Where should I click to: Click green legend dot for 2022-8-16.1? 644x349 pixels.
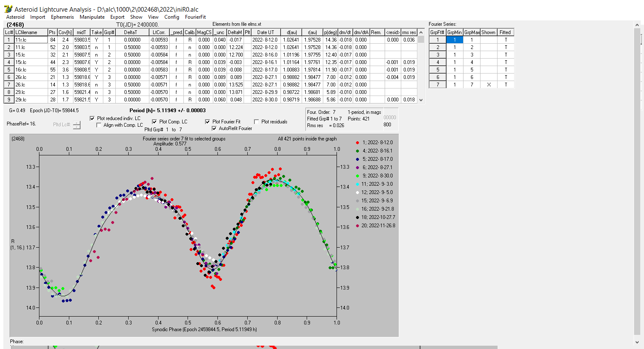click(357, 151)
